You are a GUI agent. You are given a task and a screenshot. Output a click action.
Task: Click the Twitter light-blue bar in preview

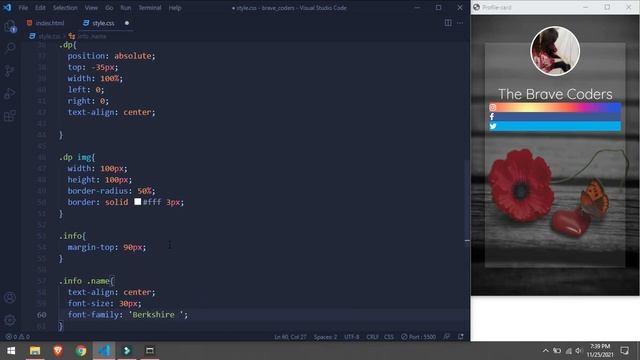point(555,126)
